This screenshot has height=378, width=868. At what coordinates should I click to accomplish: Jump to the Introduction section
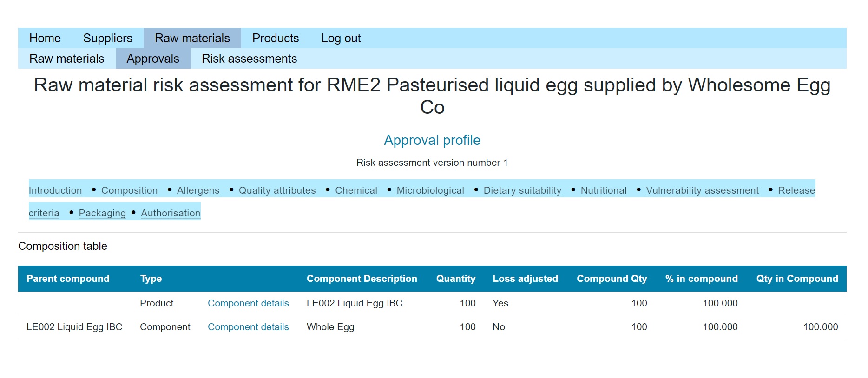[55, 190]
